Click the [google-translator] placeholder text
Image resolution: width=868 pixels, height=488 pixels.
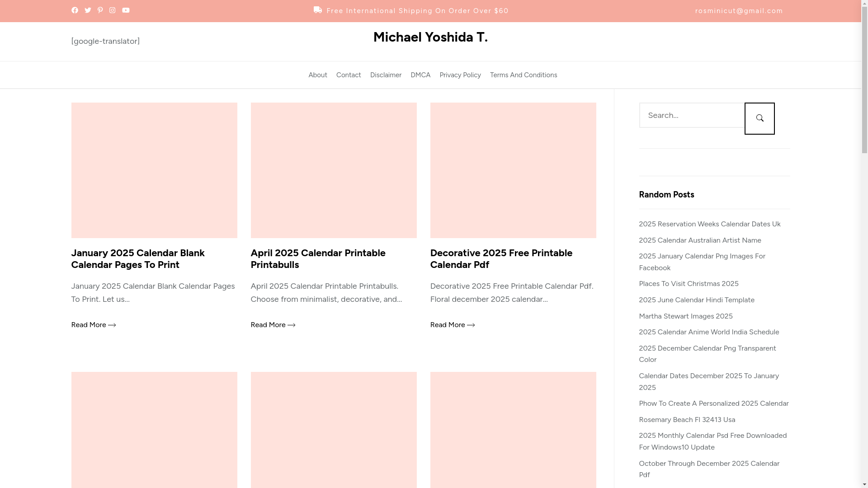tap(105, 41)
